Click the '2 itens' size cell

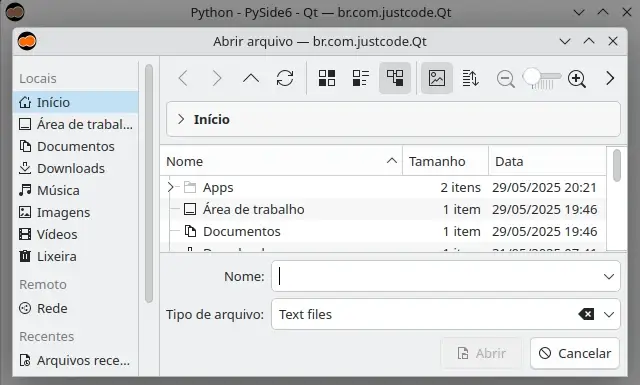tap(460, 187)
